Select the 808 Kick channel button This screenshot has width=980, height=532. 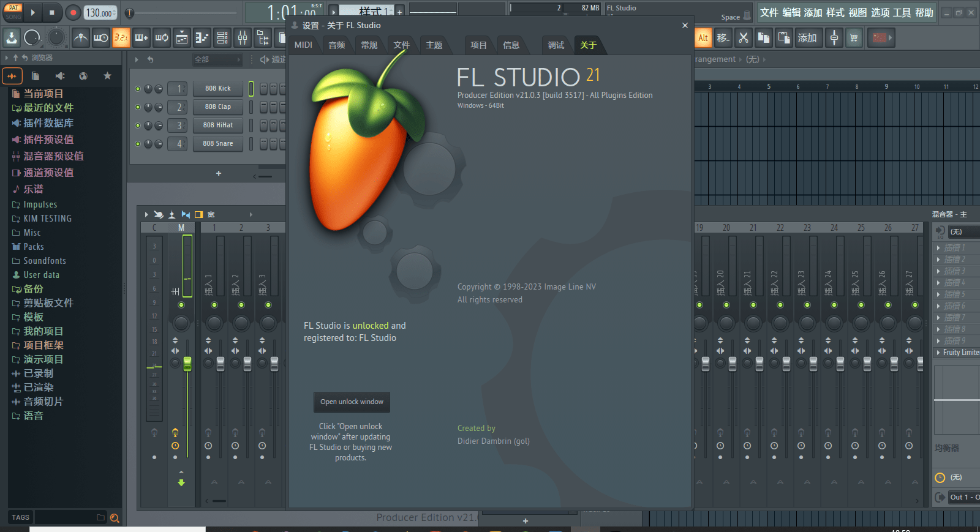click(x=218, y=89)
